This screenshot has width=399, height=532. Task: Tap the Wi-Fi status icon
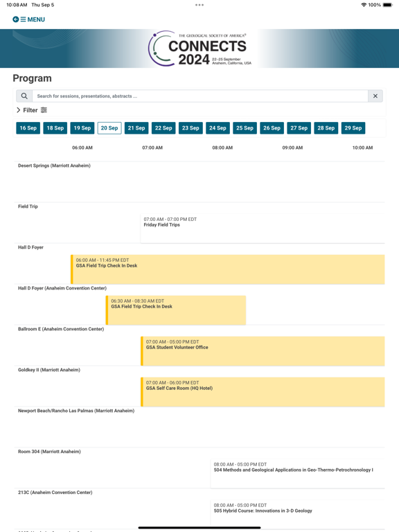[x=364, y=5]
